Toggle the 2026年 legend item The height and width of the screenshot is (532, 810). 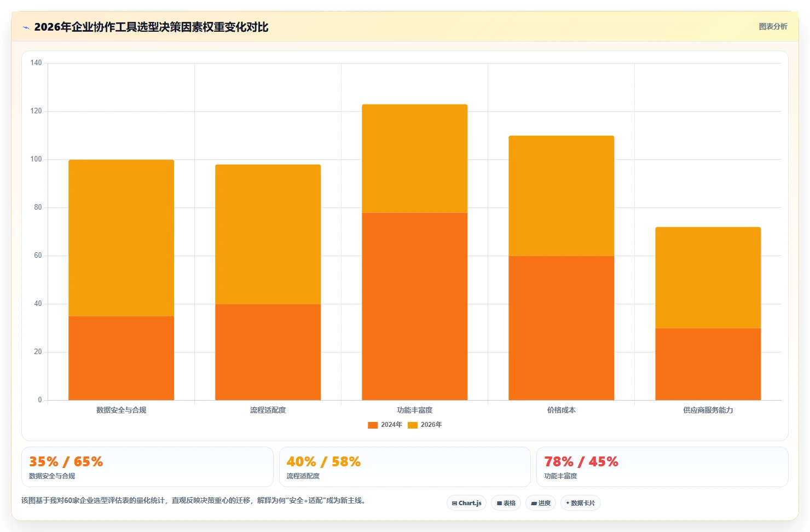[425, 425]
